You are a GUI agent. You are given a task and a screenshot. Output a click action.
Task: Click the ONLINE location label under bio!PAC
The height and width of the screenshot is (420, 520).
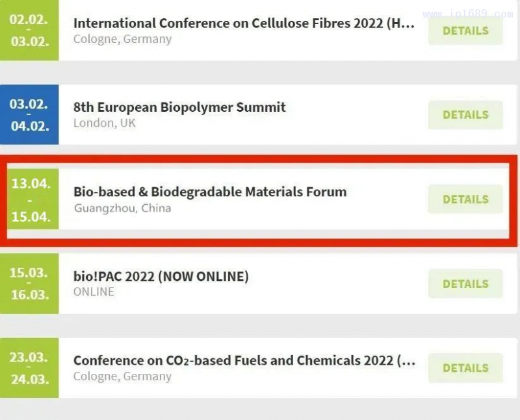coord(94,292)
